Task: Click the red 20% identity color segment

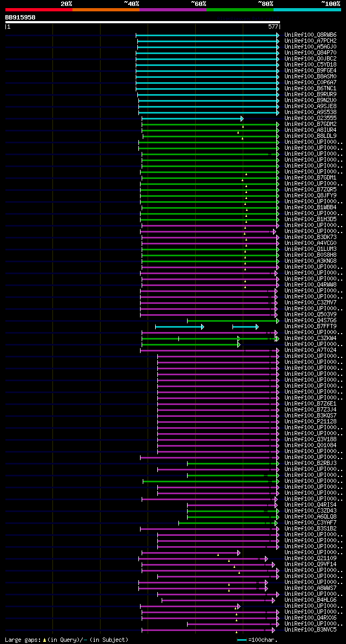Action: click(x=39, y=9)
